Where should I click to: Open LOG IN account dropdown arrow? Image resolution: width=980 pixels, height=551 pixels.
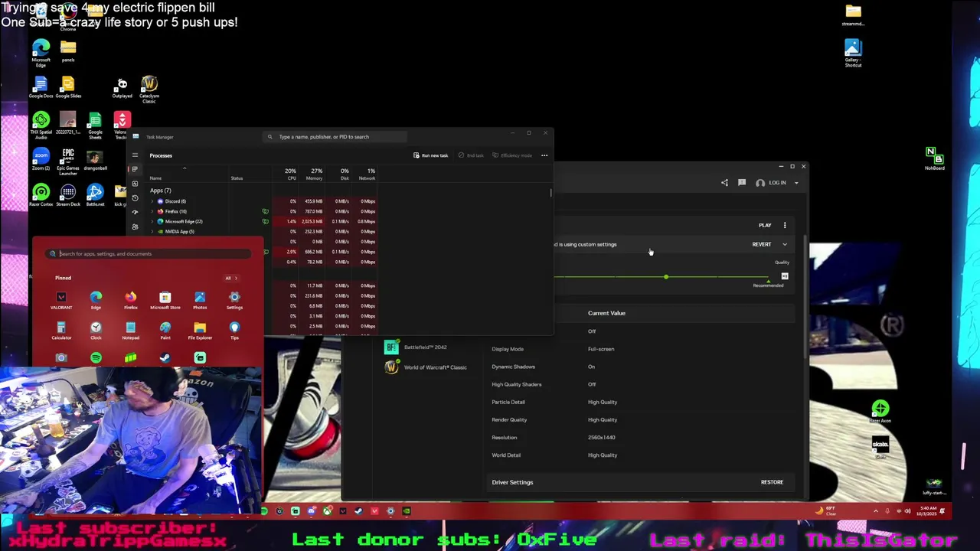[x=796, y=183]
